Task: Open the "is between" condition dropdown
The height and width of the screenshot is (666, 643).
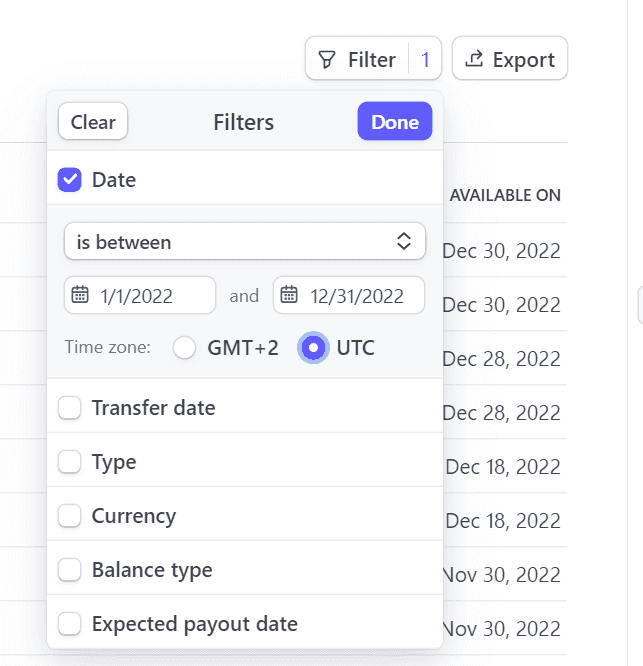Action: point(245,241)
